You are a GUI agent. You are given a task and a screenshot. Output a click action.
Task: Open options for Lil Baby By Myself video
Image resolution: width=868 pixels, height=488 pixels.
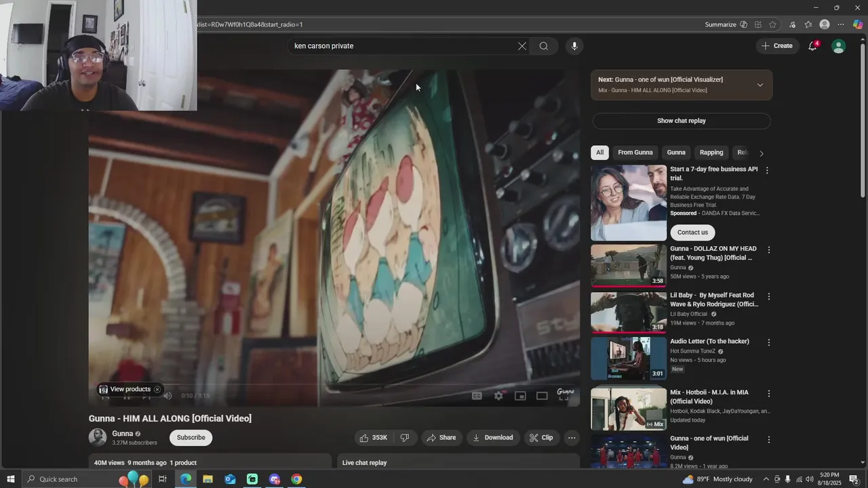tap(768, 296)
